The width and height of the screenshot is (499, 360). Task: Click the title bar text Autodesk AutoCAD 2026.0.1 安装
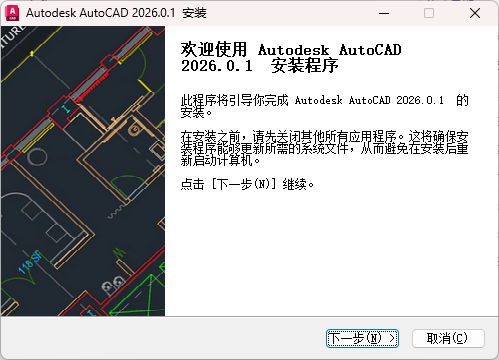[116, 13]
